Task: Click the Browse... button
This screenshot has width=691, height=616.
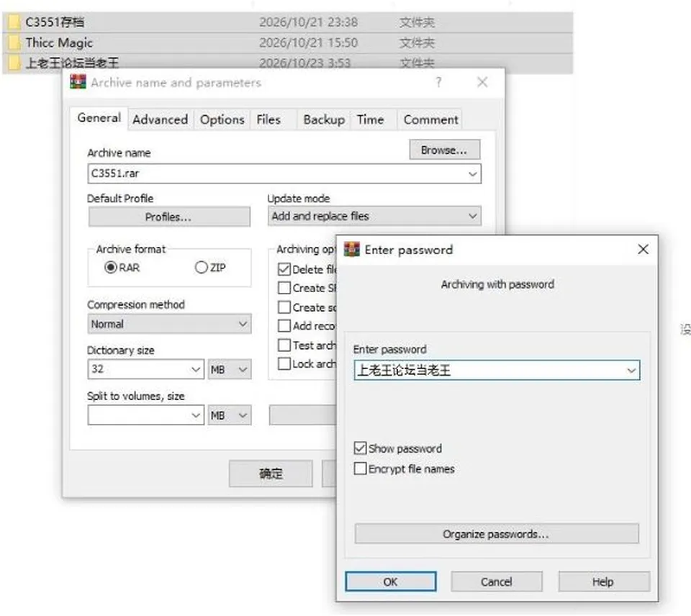Action: coord(444,150)
